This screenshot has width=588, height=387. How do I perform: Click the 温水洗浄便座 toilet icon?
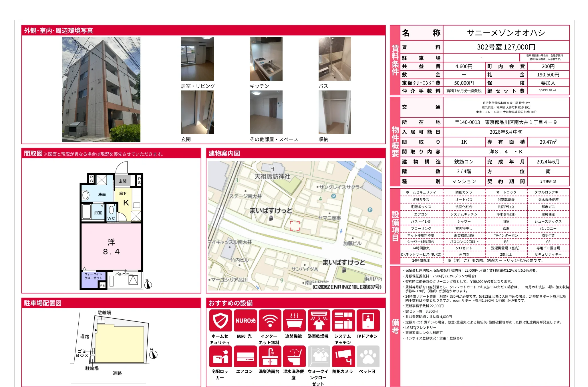[x=294, y=356]
